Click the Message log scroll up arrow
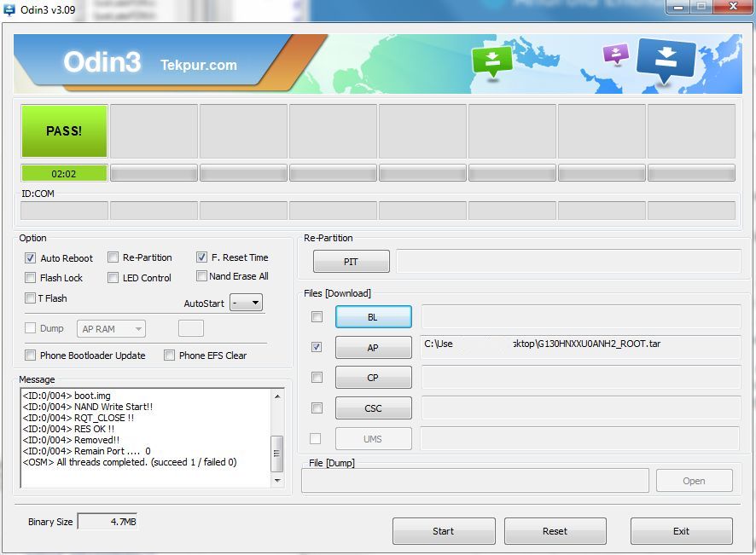756x555 pixels. click(277, 396)
